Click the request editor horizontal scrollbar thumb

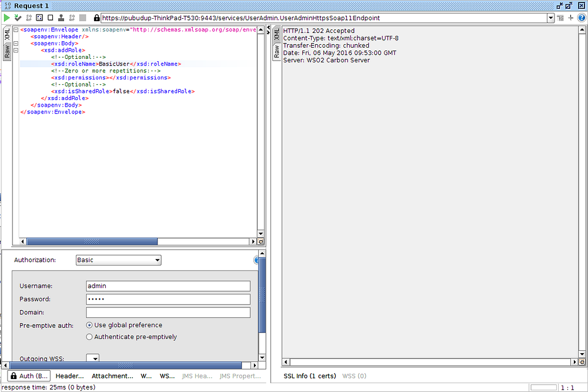click(x=92, y=241)
